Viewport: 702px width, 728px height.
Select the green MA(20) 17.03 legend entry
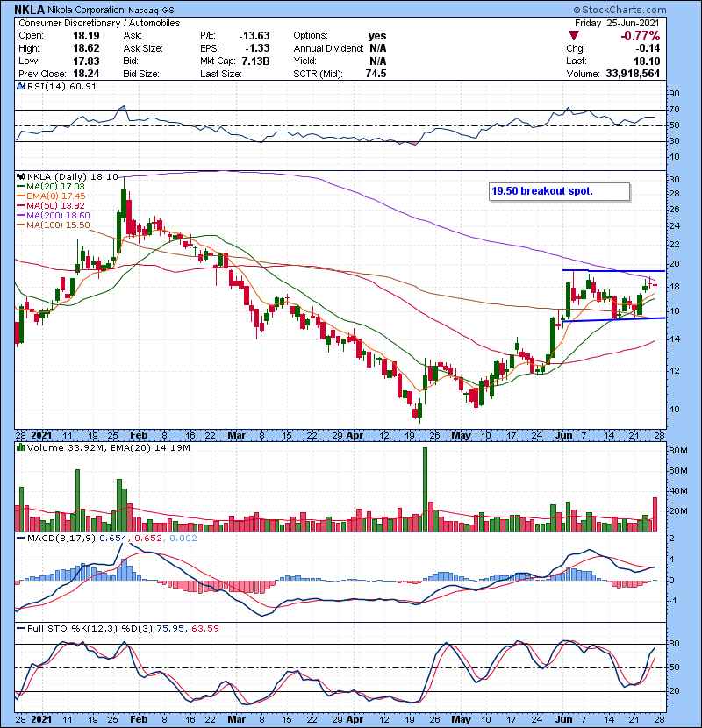tap(51, 186)
